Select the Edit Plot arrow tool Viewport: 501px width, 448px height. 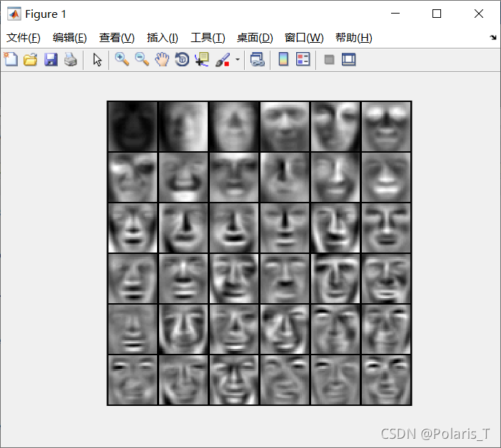pyautogui.click(x=97, y=60)
